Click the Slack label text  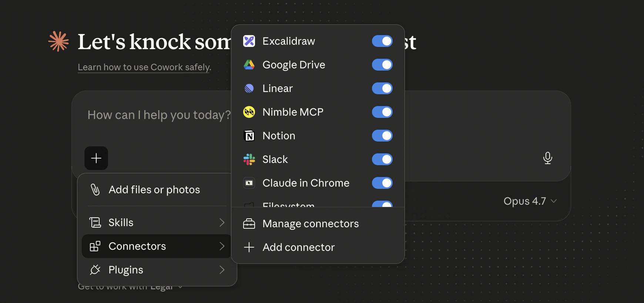tap(275, 159)
